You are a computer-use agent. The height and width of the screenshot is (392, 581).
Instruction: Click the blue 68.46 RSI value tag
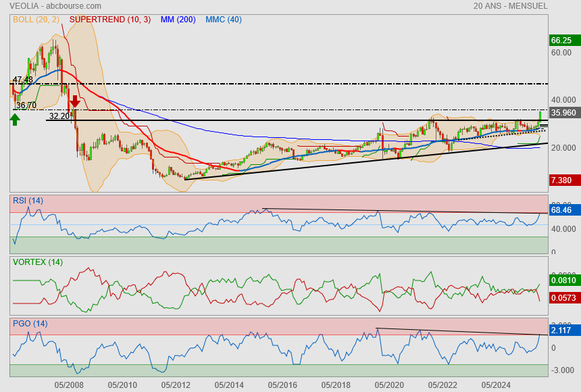[x=562, y=211]
